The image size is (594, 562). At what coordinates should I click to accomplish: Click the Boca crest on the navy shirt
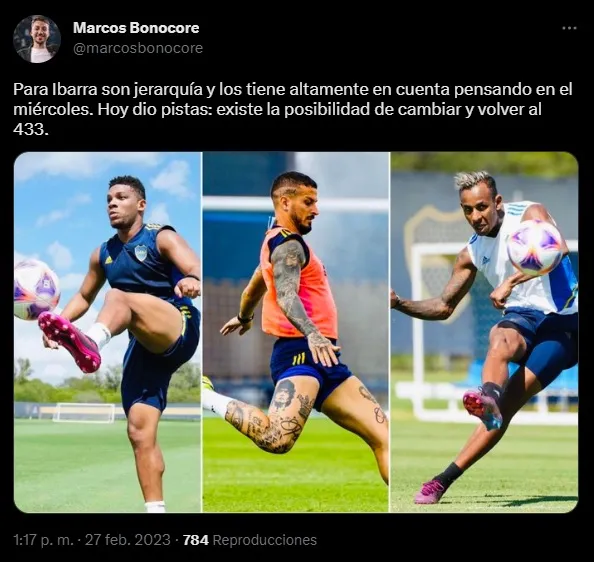(x=141, y=252)
